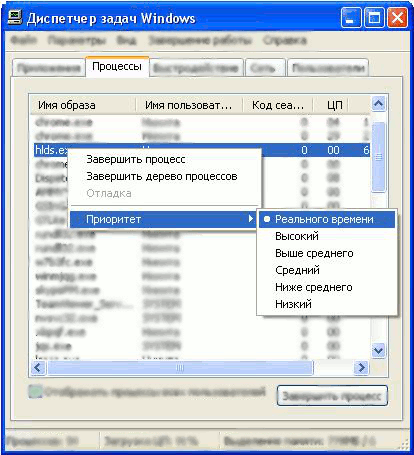Click the scroll up arrow of process list
The height and width of the screenshot is (455, 414).
pyautogui.click(x=378, y=104)
